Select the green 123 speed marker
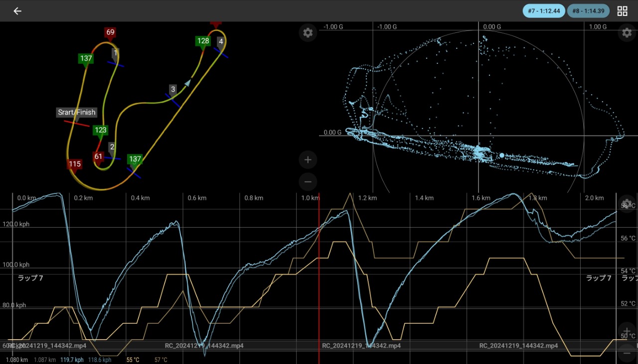 (101, 131)
